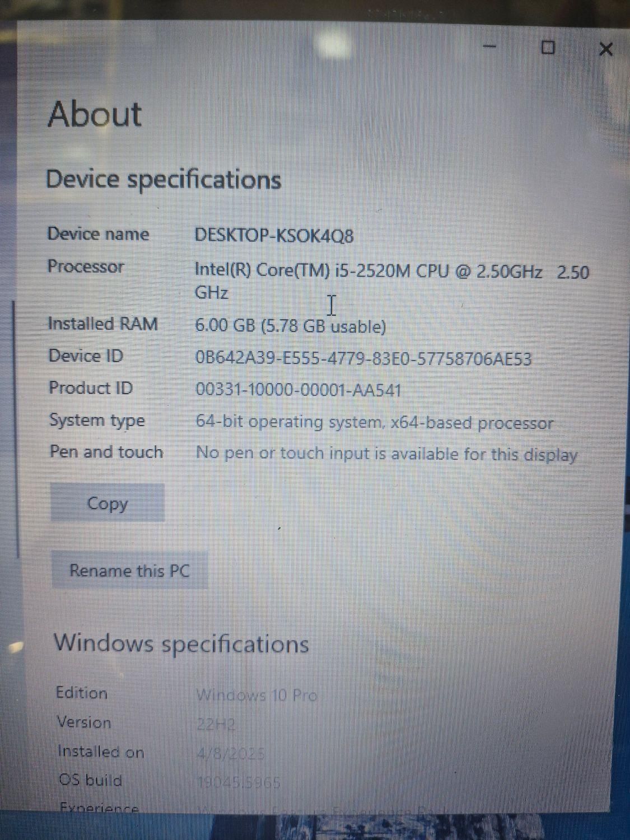
Task: Click the Version label
Action: [84, 722]
